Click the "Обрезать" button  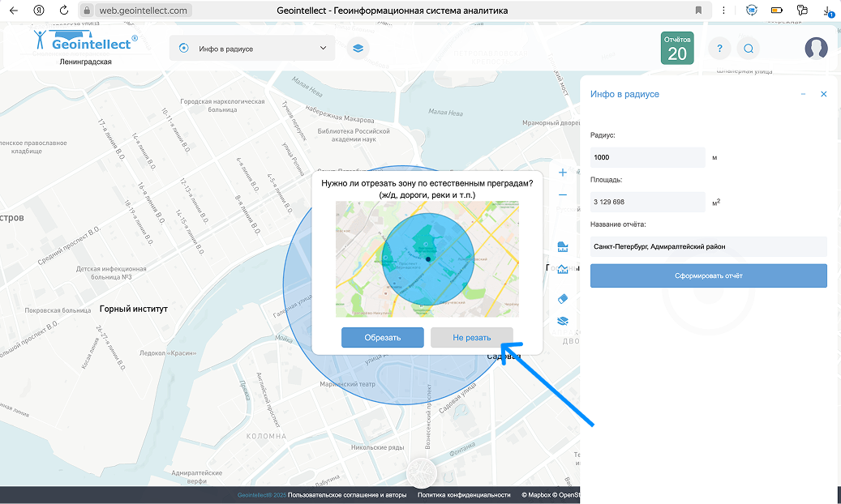382,337
